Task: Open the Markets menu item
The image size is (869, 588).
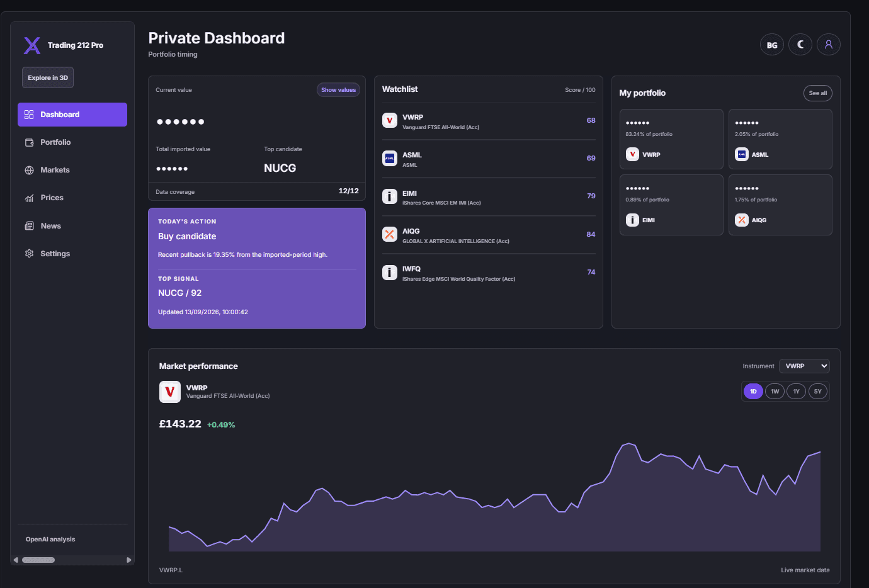Action: 72,170
